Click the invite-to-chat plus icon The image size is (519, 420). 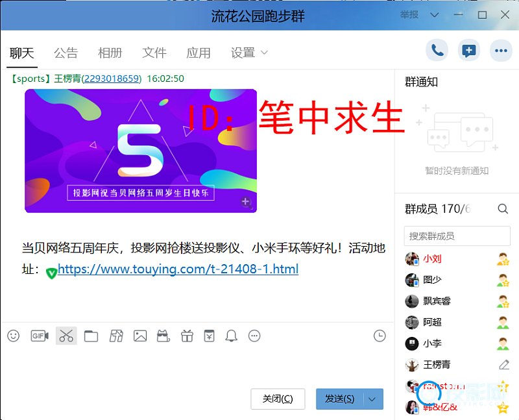468,51
